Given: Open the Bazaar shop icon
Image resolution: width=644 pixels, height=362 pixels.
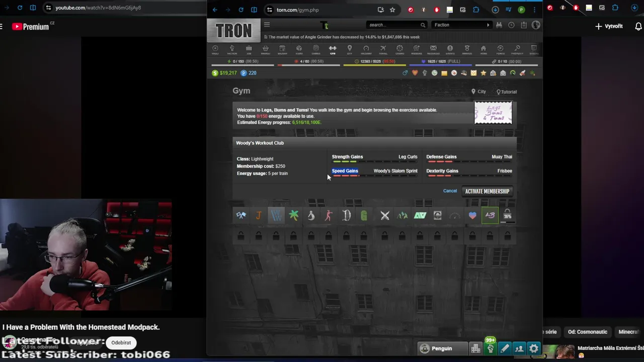Looking at the screenshot, I should click(x=282, y=49).
